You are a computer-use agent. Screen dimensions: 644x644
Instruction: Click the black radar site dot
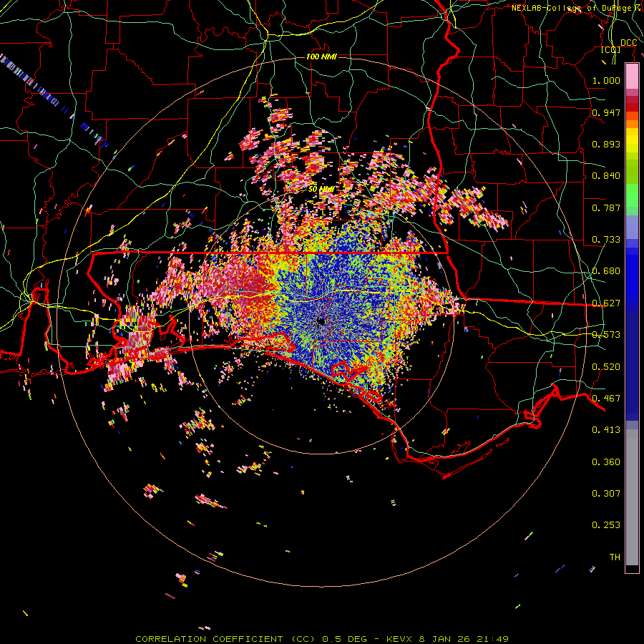click(321, 321)
